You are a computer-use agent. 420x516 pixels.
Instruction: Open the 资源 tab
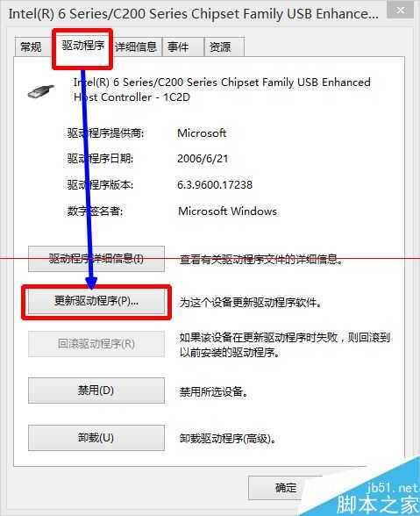(x=224, y=47)
